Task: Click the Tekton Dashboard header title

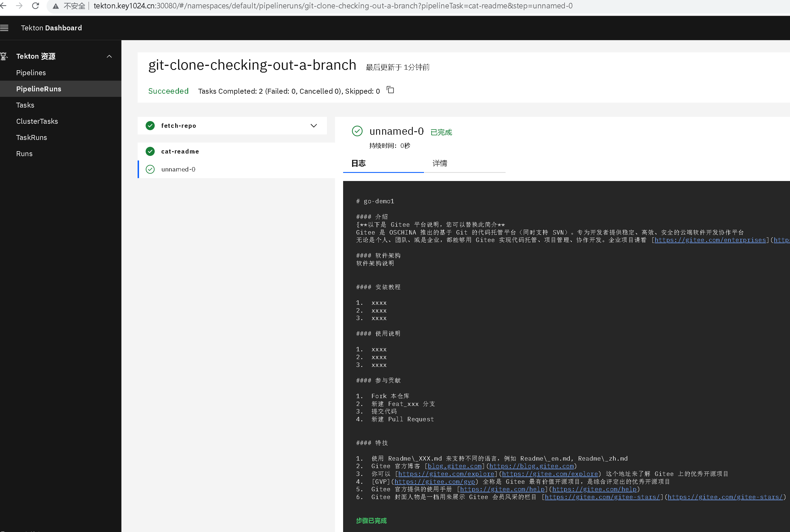Action: pos(51,28)
